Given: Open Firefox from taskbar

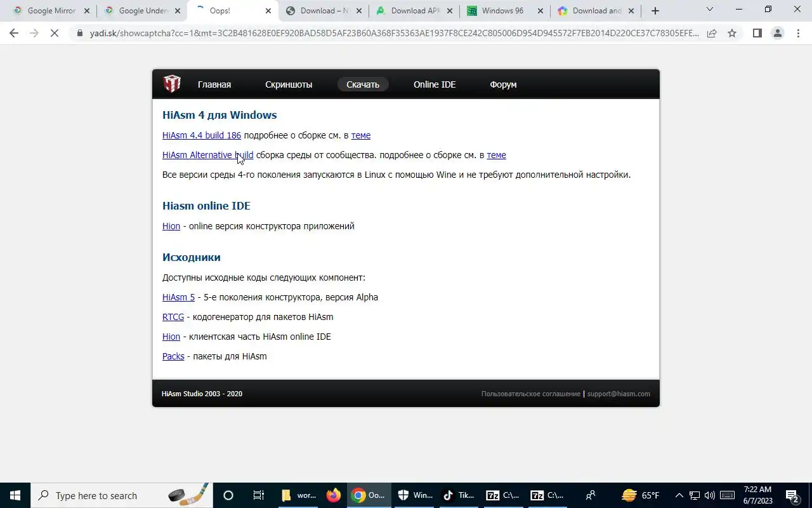Looking at the screenshot, I should click(x=333, y=495).
